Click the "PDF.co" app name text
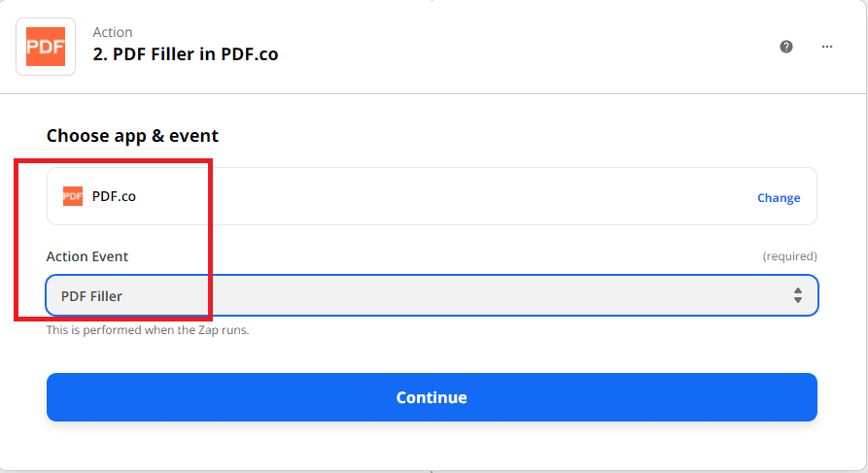This screenshot has width=868, height=473. [x=114, y=196]
